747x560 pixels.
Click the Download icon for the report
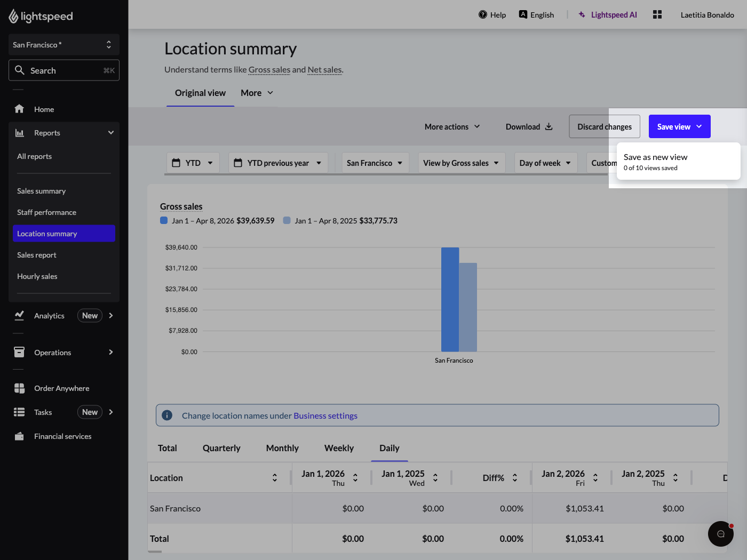click(549, 126)
